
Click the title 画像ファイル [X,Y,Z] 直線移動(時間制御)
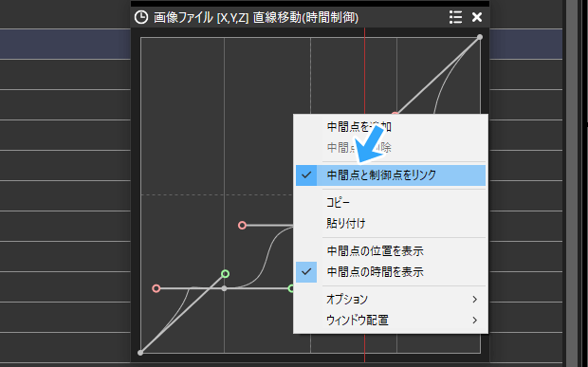pos(256,17)
